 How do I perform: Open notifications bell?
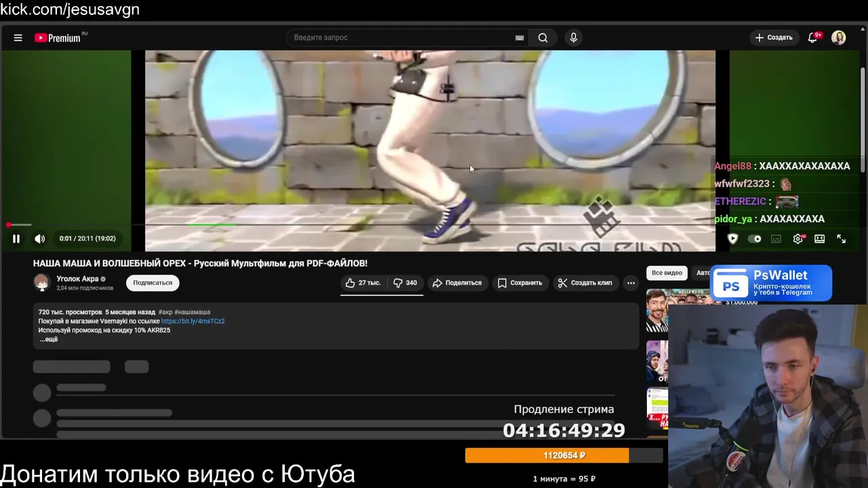click(x=813, y=38)
